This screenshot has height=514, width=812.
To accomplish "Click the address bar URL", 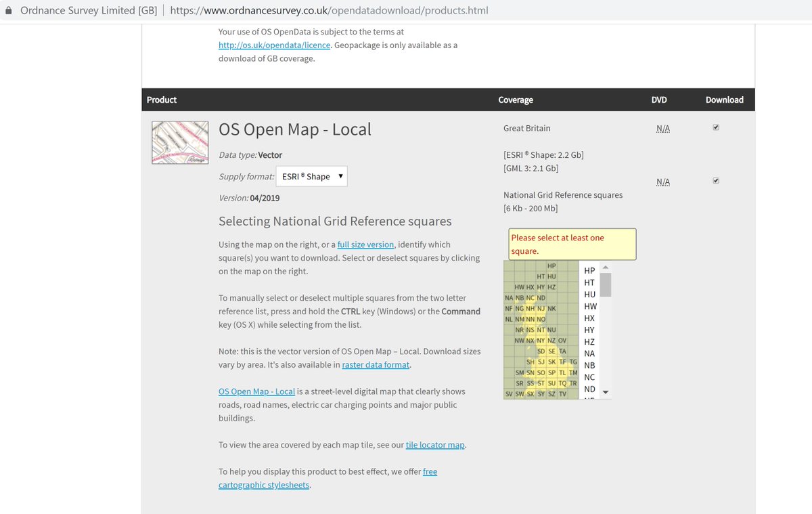I will pyautogui.click(x=329, y=10).
